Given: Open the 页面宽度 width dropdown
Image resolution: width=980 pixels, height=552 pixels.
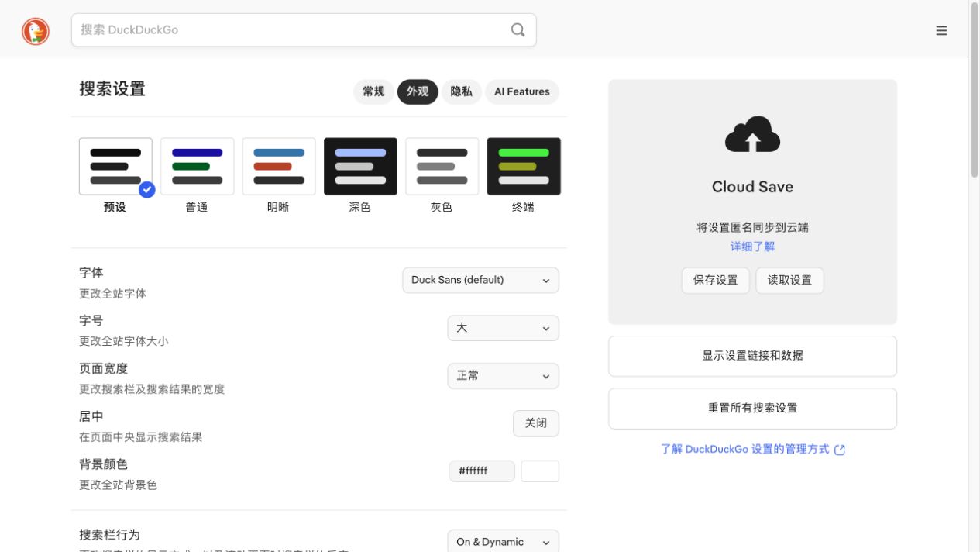Looking at the screenshot, I should (503, 376).
